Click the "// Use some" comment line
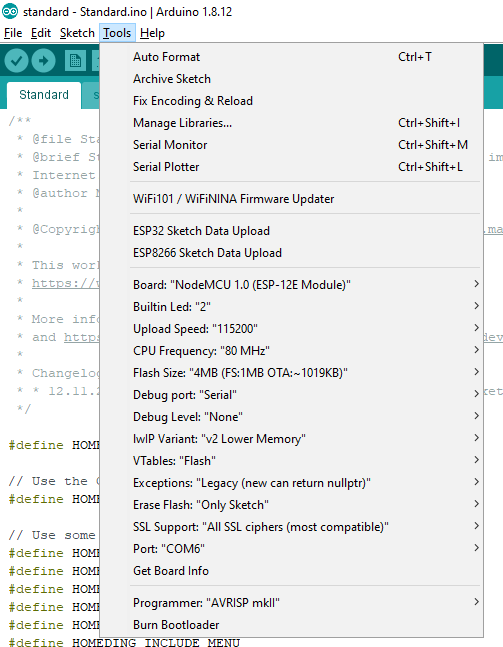Viewport: 503px width, 647px height. click(x=52, y=535)
